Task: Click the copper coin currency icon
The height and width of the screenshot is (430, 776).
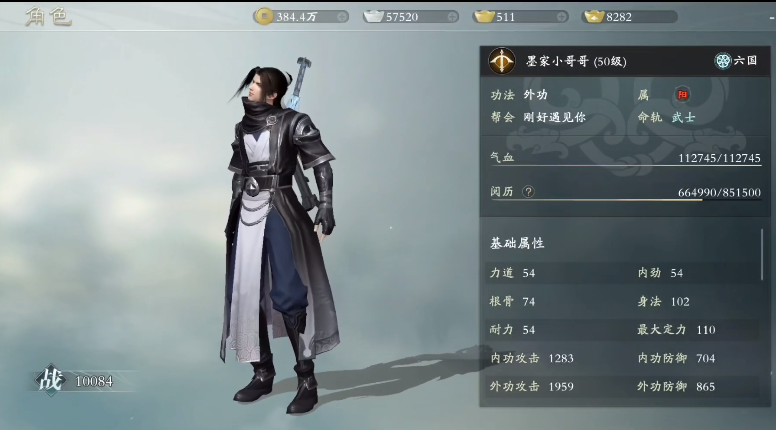Action: point(265,16)
